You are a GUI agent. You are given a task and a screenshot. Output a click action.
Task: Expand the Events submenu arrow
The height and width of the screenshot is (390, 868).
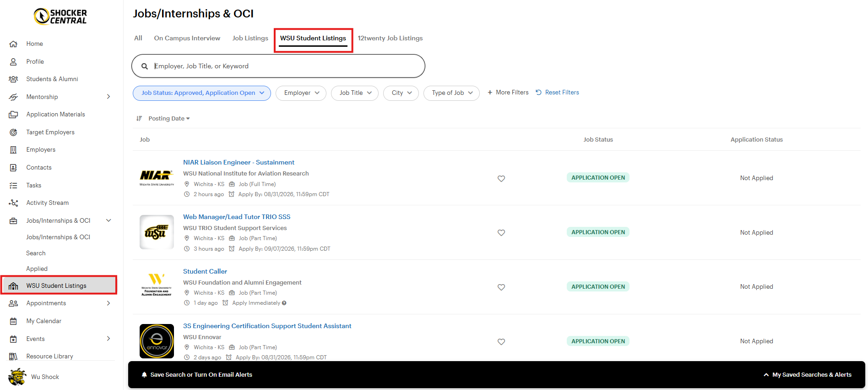click(x=108, y=339)
